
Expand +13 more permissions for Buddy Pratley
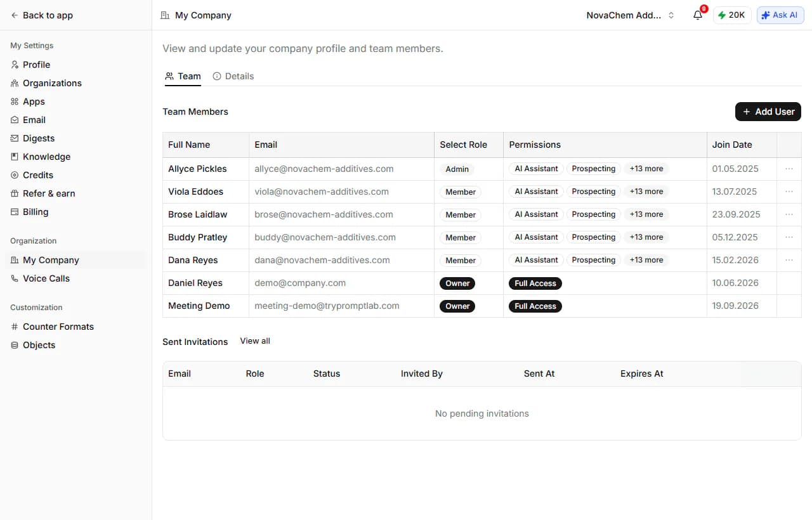pyautogui.click(x=646, y=237)
